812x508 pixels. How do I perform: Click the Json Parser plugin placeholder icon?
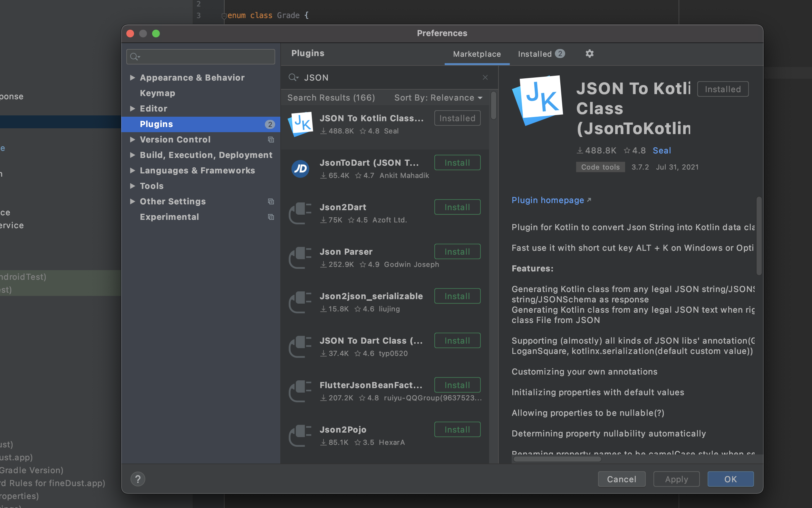point(300,258)
